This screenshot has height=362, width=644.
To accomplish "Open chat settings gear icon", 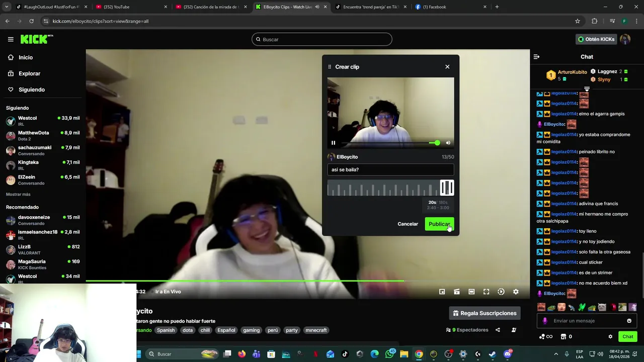I will [610, 337].
